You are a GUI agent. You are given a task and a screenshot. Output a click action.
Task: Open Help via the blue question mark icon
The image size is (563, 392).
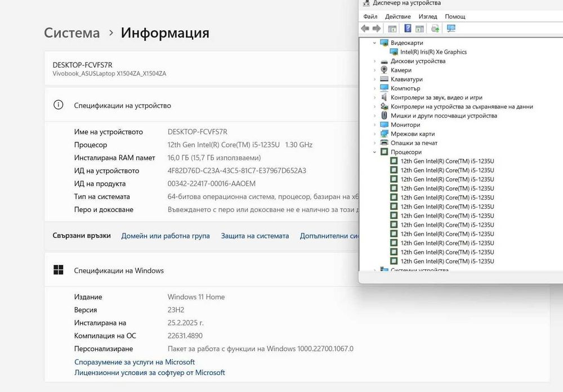[x=408, y=28]
